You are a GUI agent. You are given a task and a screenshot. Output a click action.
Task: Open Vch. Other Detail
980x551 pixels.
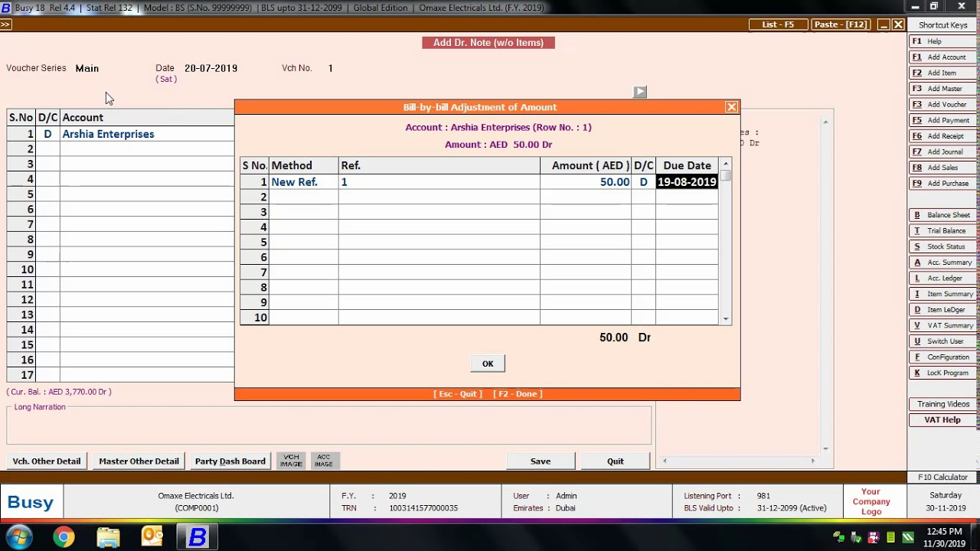coord(46,461)
